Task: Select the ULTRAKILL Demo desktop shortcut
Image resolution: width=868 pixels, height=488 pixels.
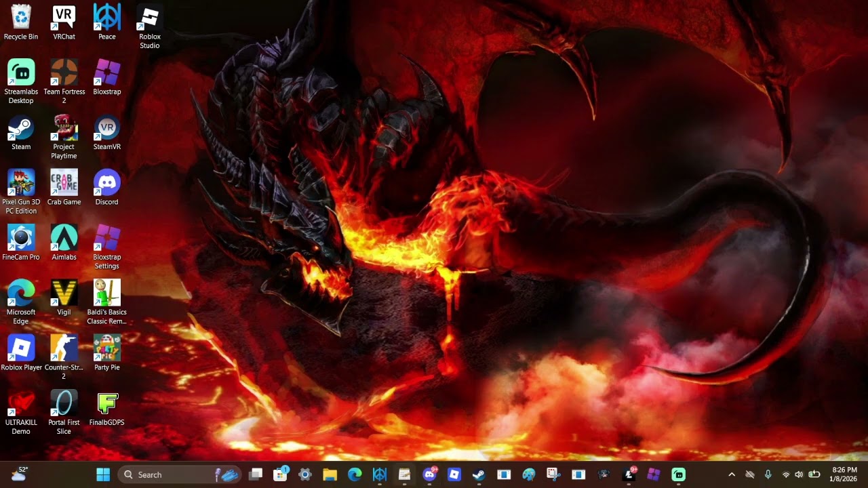Action: click(x=21, y=412)
